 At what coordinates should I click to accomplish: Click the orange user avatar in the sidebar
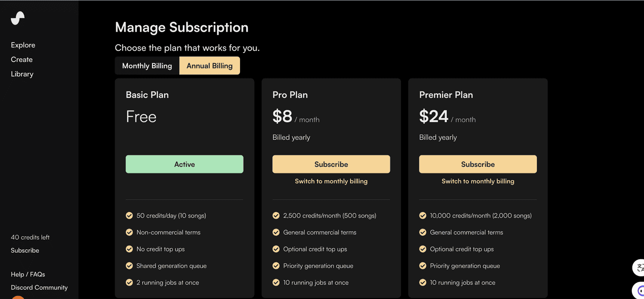(x=18, y=297)
